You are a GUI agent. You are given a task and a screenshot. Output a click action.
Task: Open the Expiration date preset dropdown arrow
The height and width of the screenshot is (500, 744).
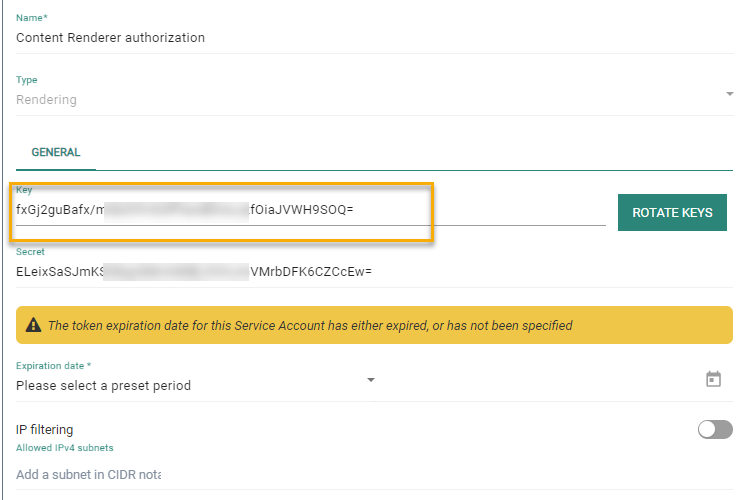(370, 380)
